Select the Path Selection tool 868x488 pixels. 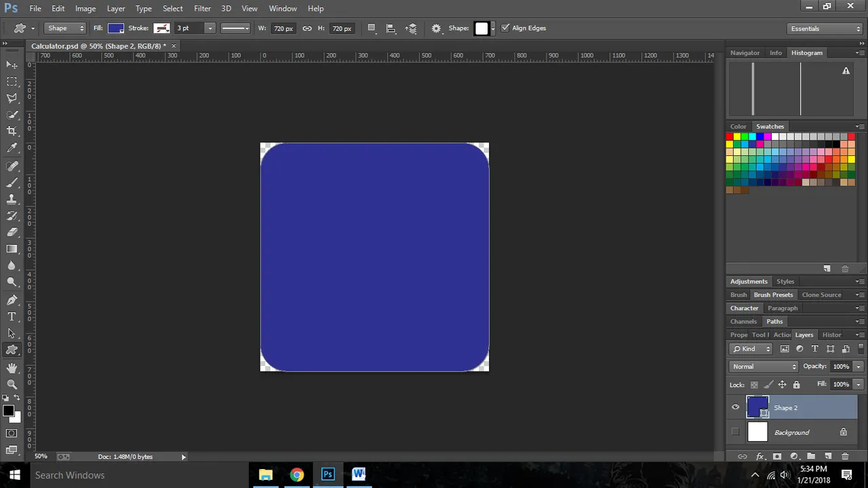click(12, 333)
